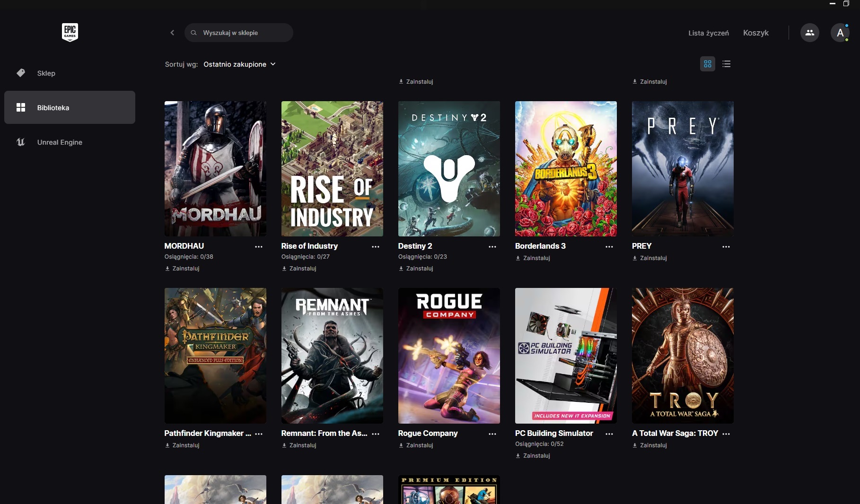
Task: Select Sklep in the sidebar
Action: (x=70, y=73)
